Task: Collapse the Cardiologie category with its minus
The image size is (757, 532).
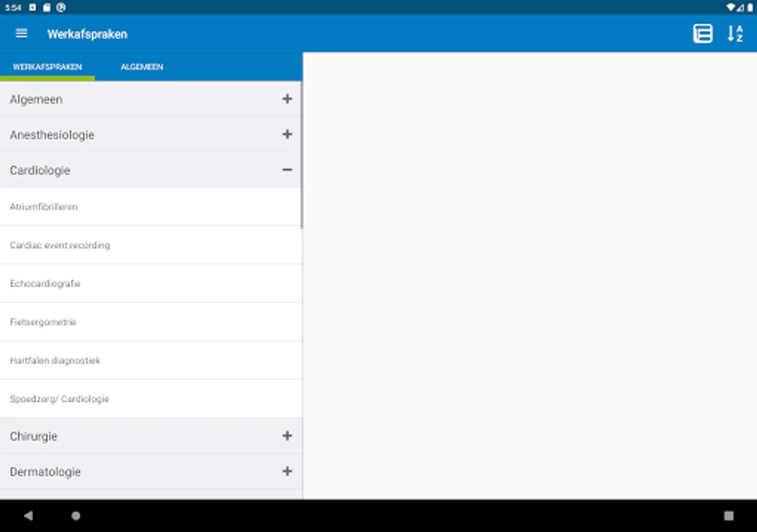Action: pos(287,170)
